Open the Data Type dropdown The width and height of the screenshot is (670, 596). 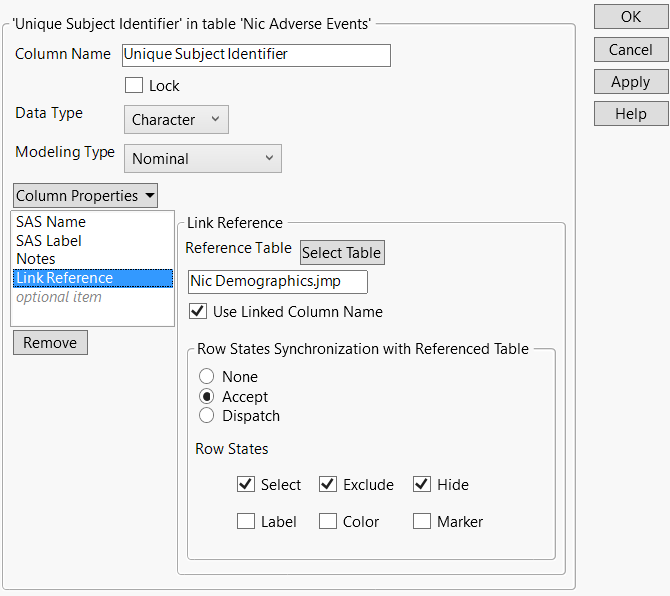coord(177,120)
